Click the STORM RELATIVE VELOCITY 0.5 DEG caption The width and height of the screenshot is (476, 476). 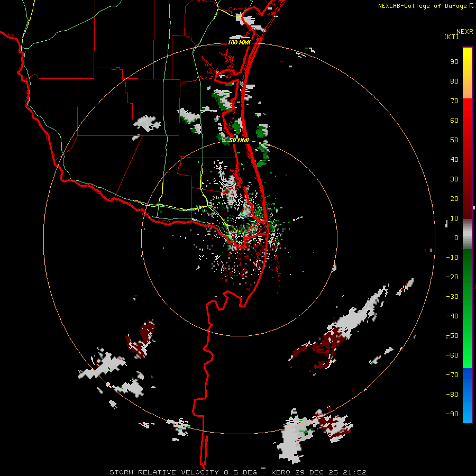(183, 472)
